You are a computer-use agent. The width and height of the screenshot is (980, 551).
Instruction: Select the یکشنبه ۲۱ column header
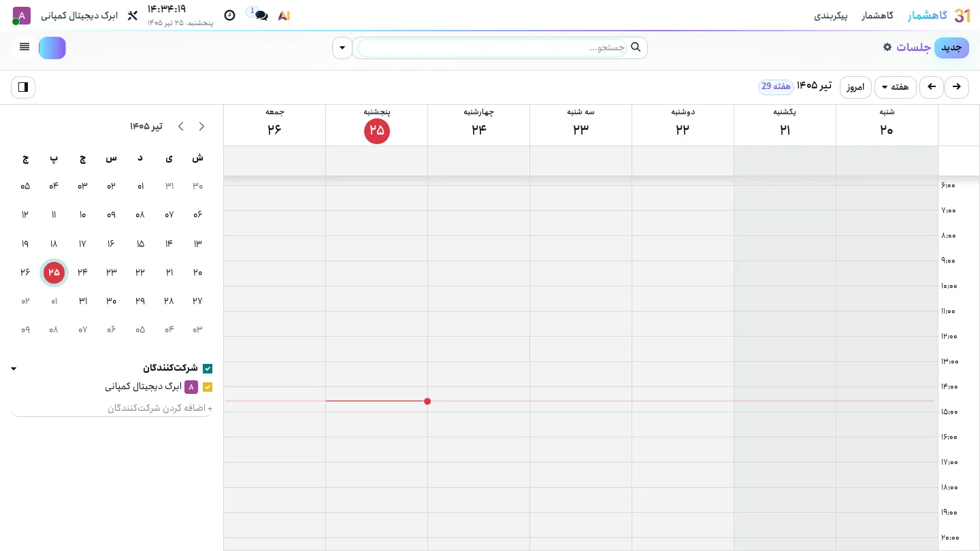[x=785, y=124]
